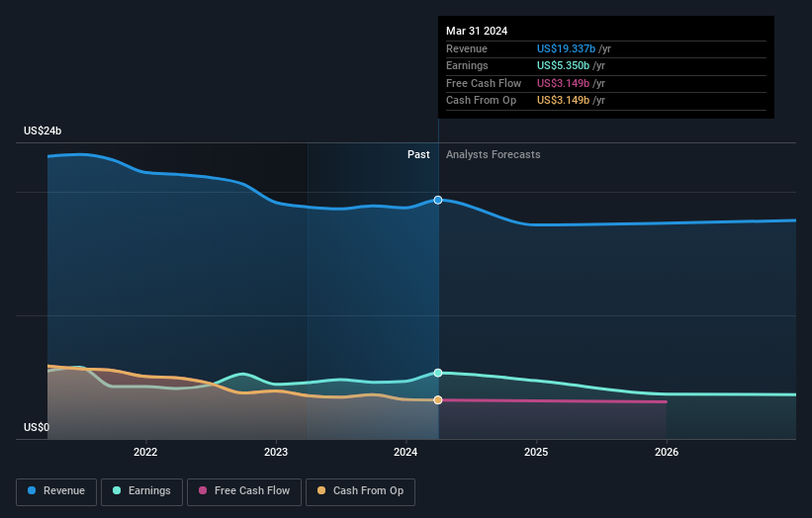812x518 pixels.
Task: Toggle the Earnings legend series
Action: tap(141, 491)
